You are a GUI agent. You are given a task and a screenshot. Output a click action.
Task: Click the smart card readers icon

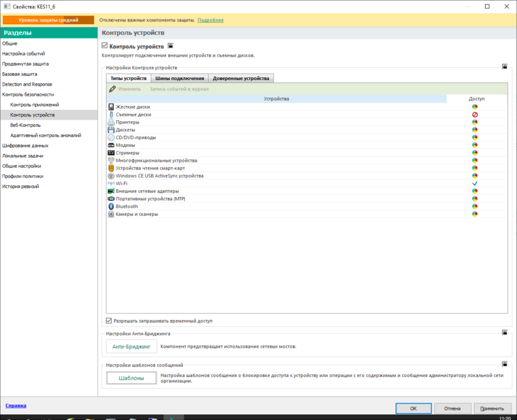pyautogui.click(x=111, y=168)
